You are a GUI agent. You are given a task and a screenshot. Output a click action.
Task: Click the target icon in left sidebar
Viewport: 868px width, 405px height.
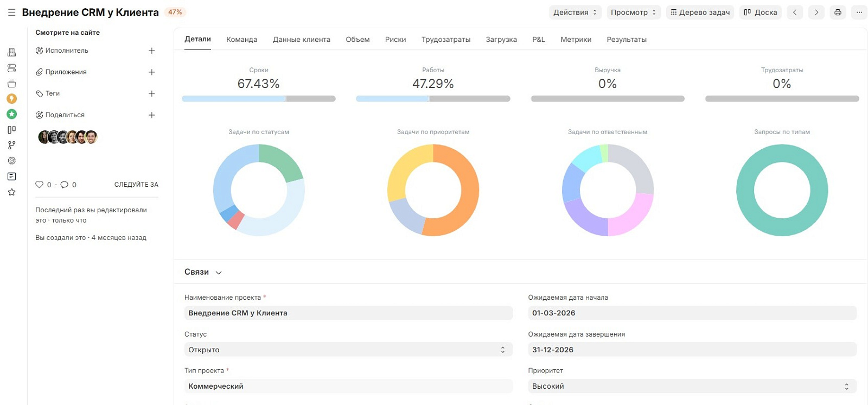tap(11, 161)
